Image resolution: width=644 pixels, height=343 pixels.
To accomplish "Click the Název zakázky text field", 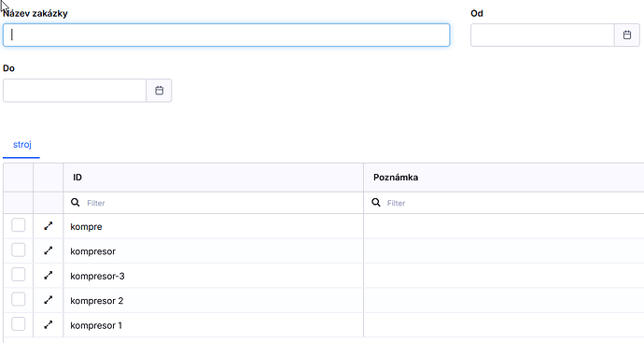I will 226,35.
